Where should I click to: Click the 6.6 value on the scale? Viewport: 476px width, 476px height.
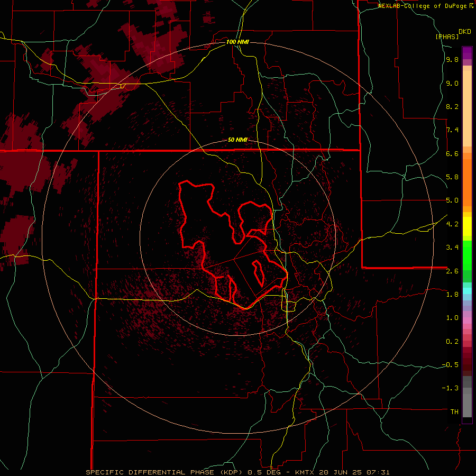click(x=452, y=153)
